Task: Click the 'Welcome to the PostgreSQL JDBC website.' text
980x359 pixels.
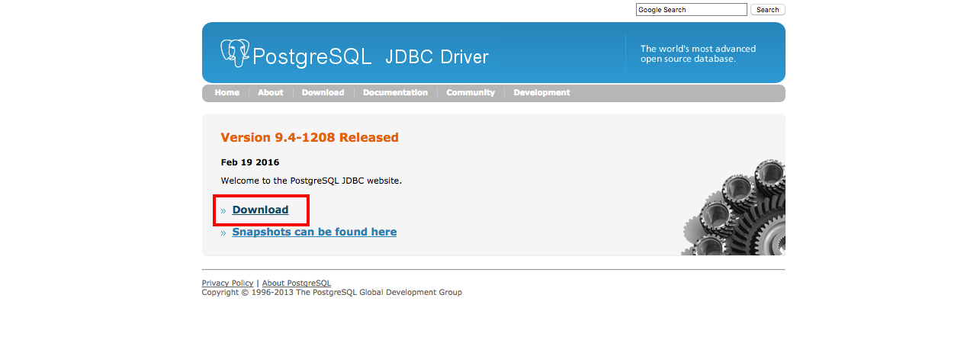Action: (311, 181)
